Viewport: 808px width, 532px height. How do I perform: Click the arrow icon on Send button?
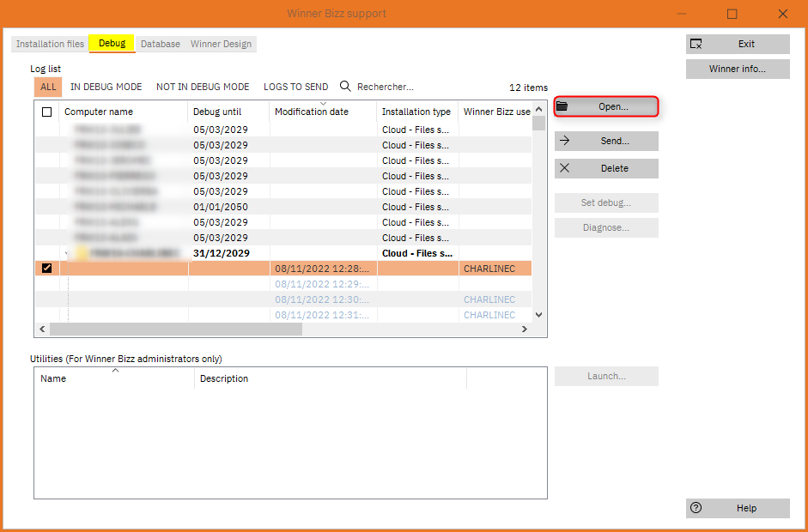pos(564,141)
